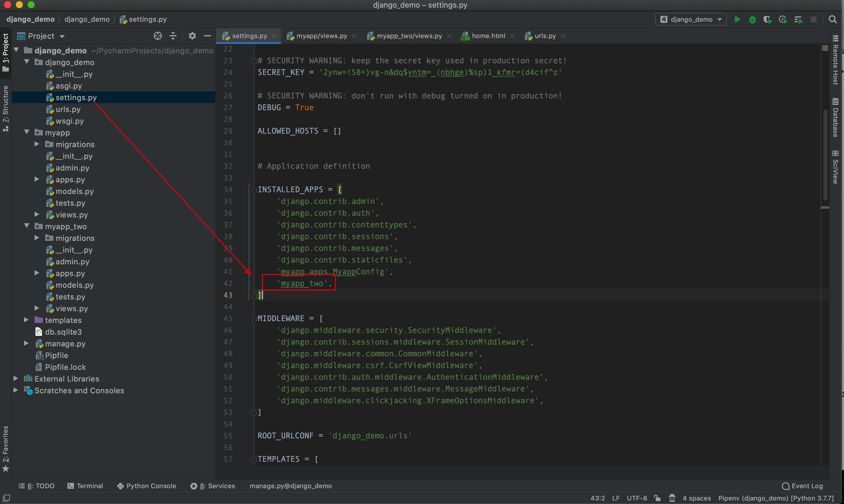Viewport: 844px width, 504px height.
Task: Click the read-only lock status icon
Action: [657, 498]
